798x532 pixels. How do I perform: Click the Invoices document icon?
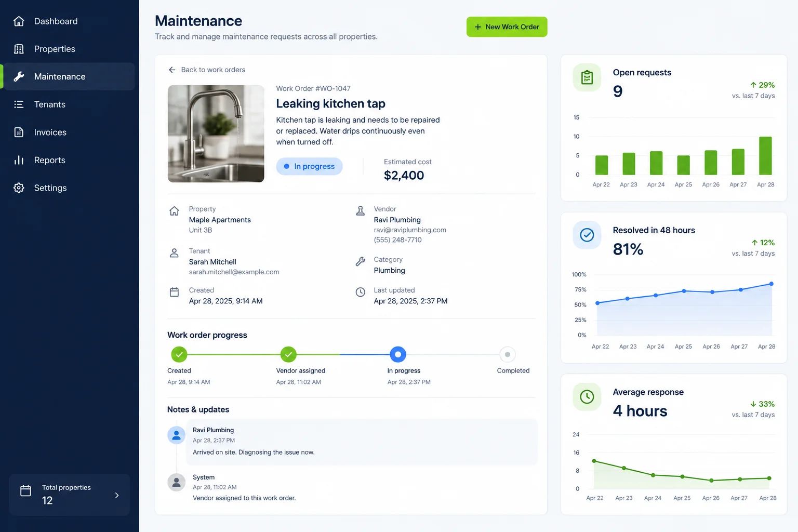click(19, 132)
